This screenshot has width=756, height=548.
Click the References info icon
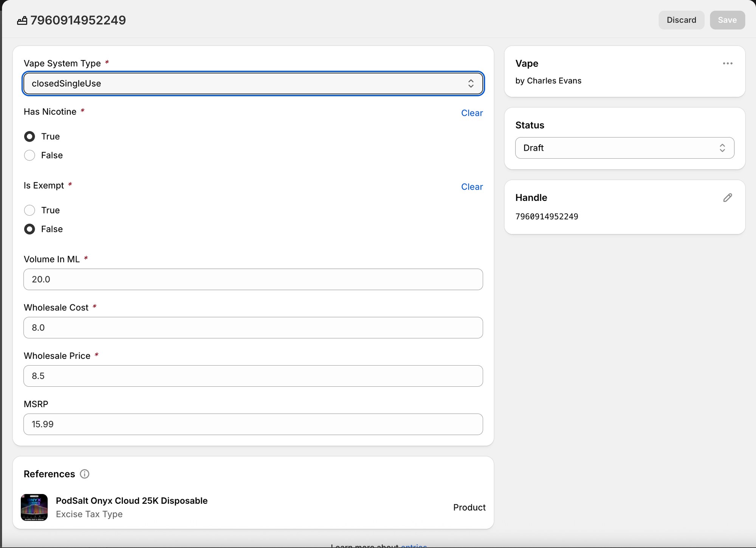click(85, 474)
